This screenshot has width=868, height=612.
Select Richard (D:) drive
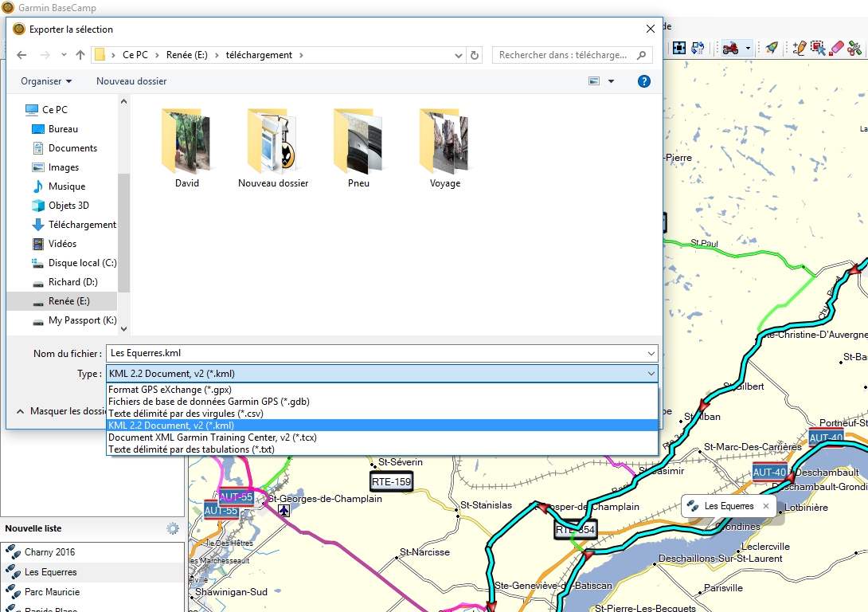point(65,282)
